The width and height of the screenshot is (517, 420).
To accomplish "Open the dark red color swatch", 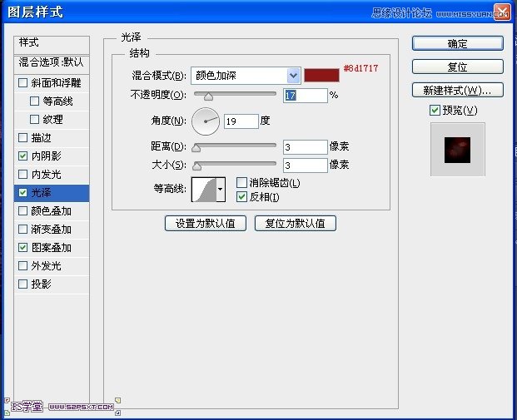I will tap(321, 75).
